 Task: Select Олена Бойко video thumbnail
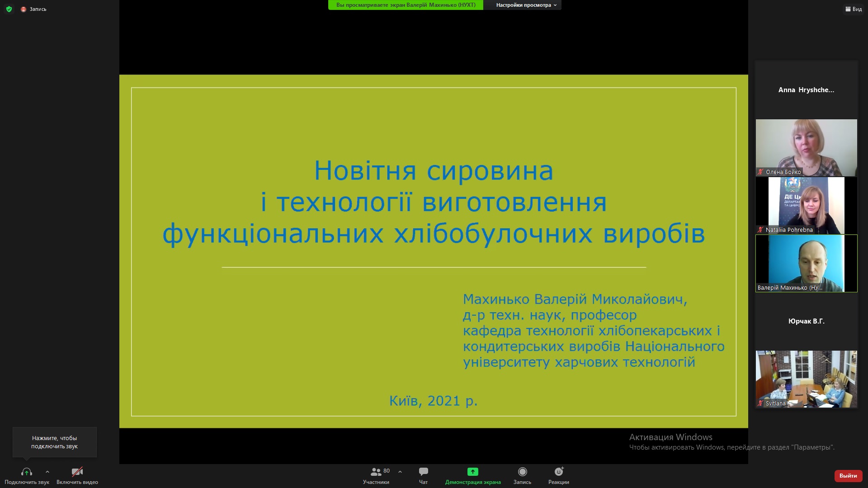(806, 147)
